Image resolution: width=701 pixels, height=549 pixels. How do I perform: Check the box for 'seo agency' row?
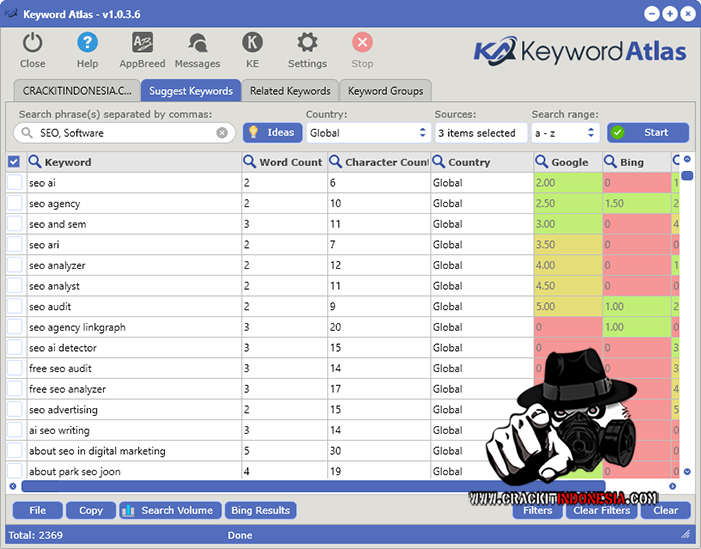click(14, 204)
